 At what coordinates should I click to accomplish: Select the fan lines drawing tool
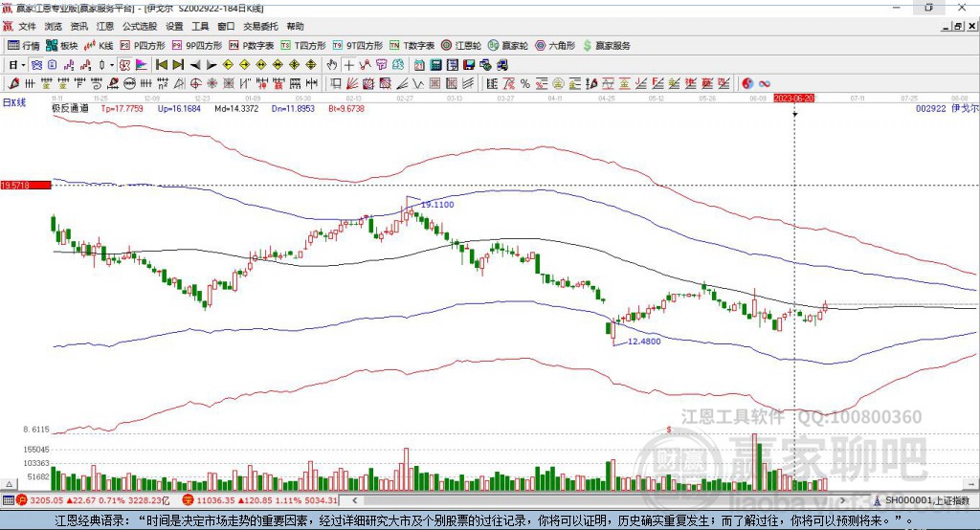pos(352,84)
